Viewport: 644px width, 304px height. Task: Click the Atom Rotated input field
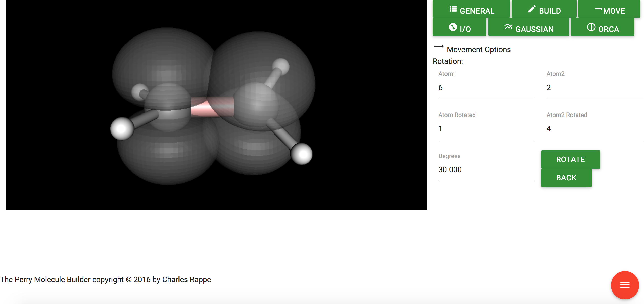click(x=486, y=129)
